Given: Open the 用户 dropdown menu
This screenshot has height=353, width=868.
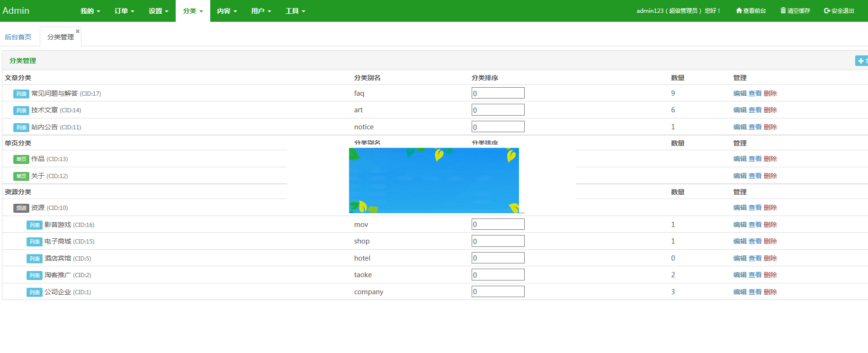Looking at the screenshot, I should (261, 11).
